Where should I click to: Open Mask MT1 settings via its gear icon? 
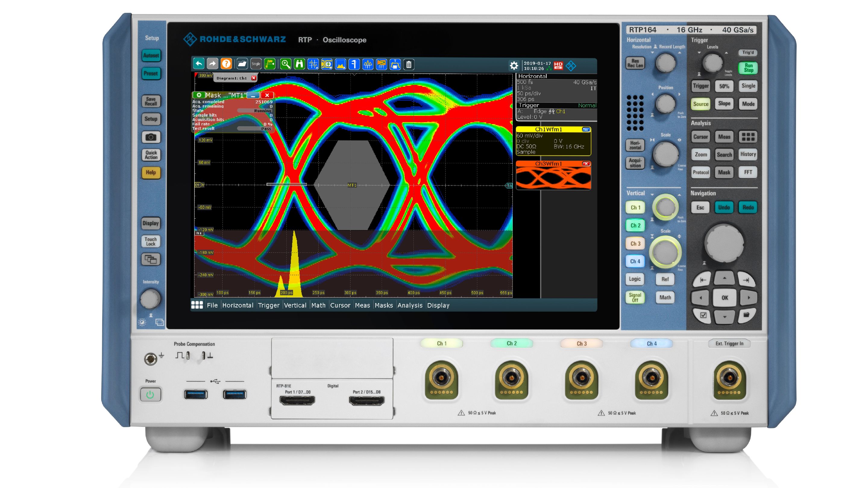(199, 95)
